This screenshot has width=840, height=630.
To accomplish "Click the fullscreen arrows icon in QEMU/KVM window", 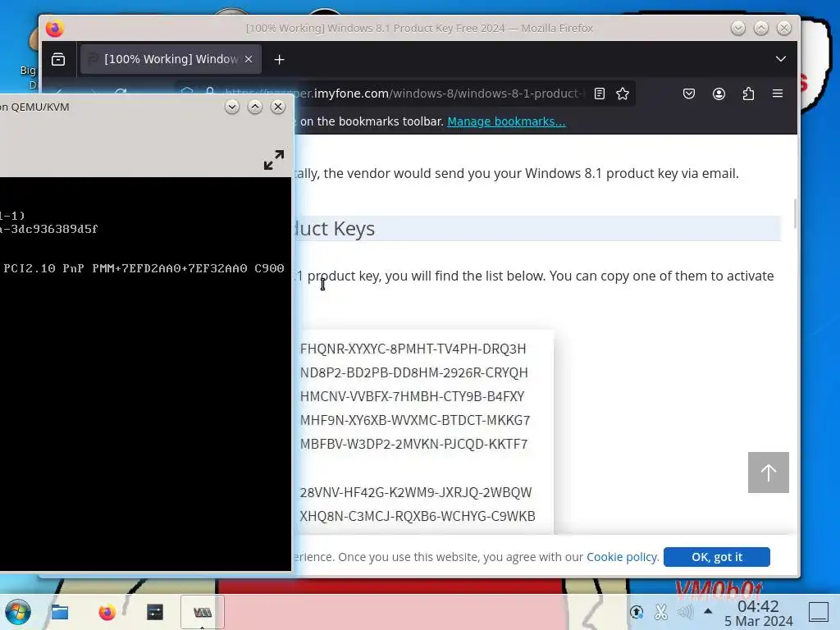I will tap(274, 160).
